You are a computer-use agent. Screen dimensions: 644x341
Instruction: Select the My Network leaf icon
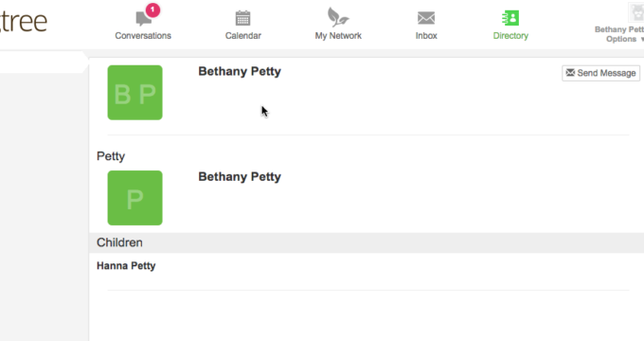point(337,17)
